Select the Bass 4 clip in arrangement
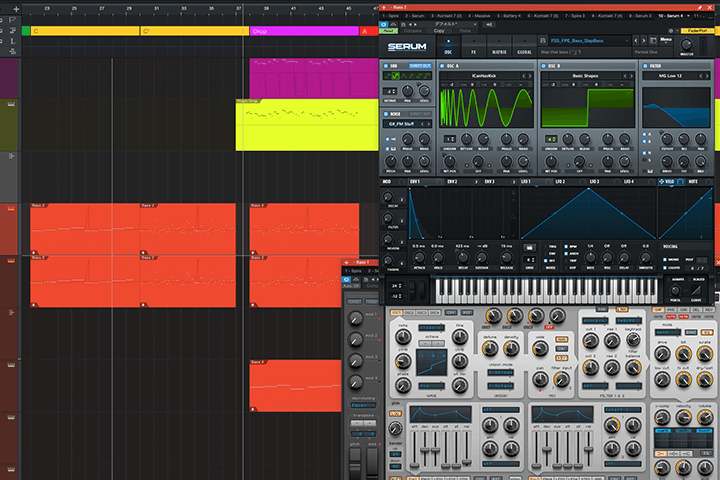The width and height of the screenshot is (720, 480). (x=295, y=386)
